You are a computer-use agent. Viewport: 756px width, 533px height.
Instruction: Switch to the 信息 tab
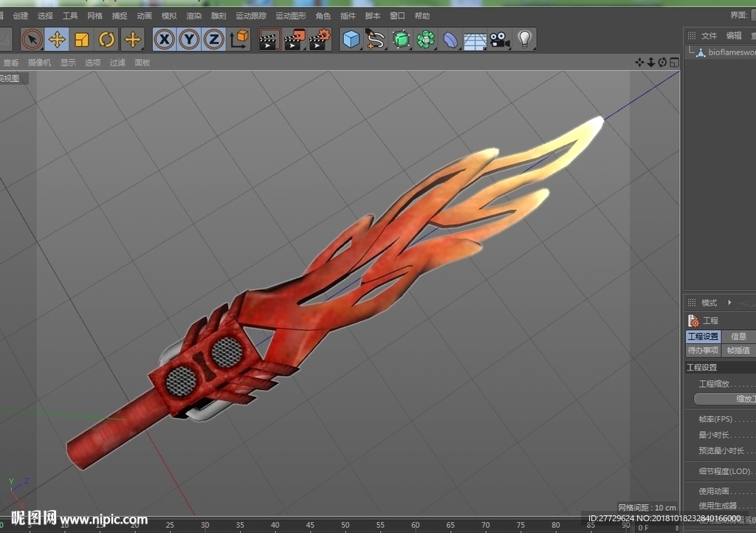[x=738, y=337]
